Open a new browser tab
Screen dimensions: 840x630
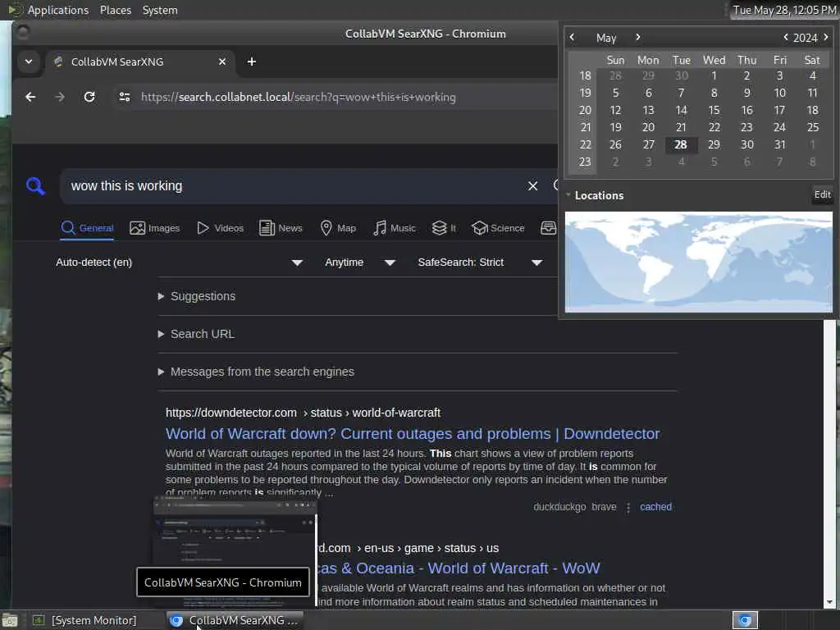(x=251, y=62)
